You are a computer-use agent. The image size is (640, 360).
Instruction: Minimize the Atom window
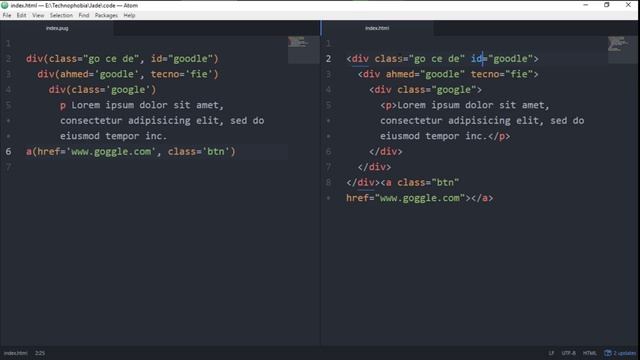pos(586,5)
